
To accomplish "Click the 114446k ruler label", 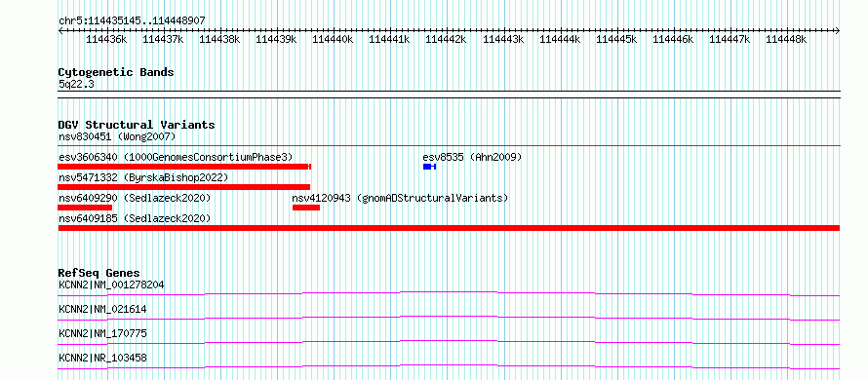I will (x=673, y=39).
